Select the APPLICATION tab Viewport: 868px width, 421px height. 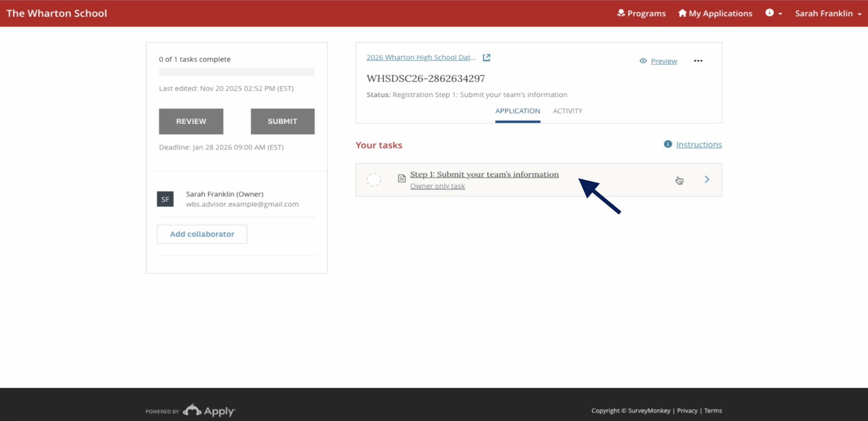click(x=517, y=111)
